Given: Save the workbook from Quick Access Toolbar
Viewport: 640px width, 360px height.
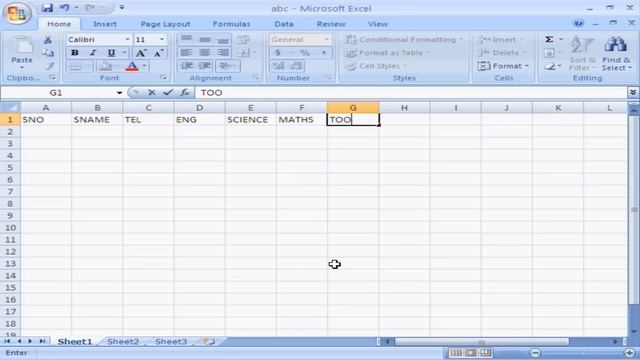Looking at the screenshot, I should coord(47,8).
